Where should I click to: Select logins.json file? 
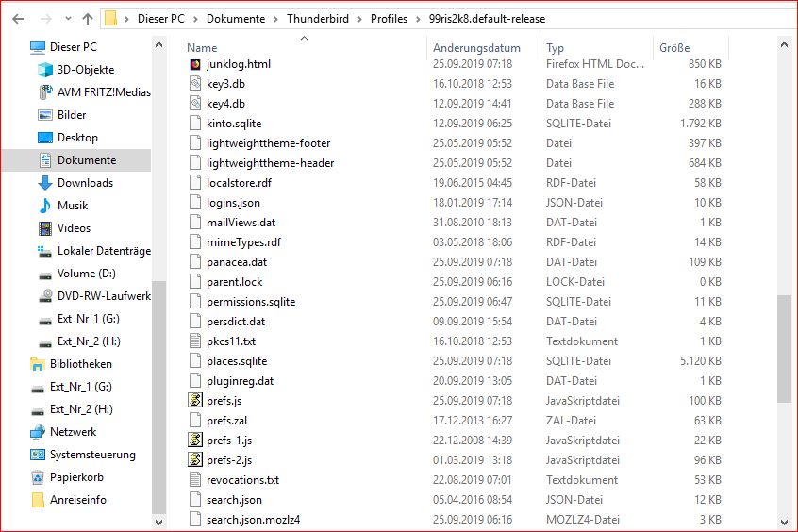(233, 203)
